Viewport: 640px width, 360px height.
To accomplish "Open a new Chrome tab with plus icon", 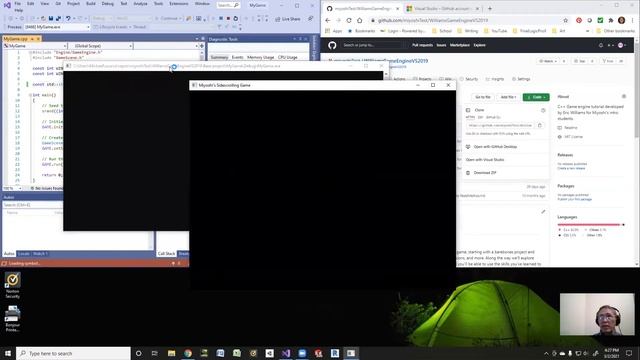I will tap(490, 8).
